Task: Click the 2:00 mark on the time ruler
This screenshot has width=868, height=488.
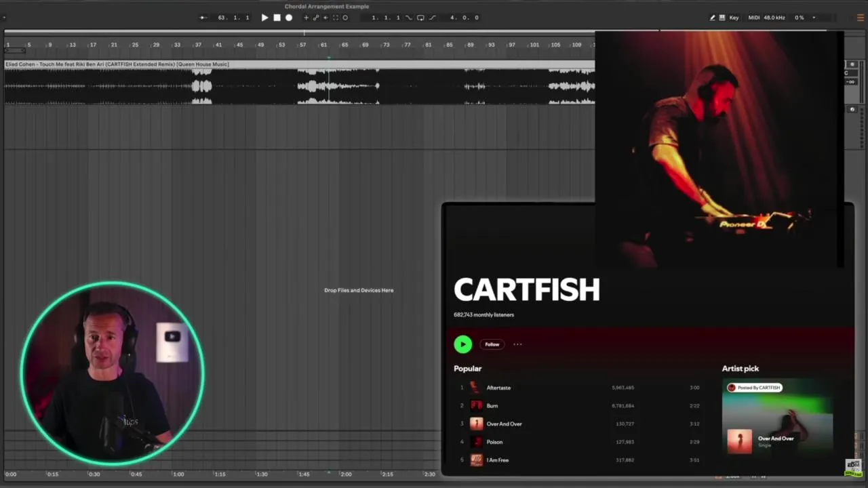Action: click(x=346, y=474)
